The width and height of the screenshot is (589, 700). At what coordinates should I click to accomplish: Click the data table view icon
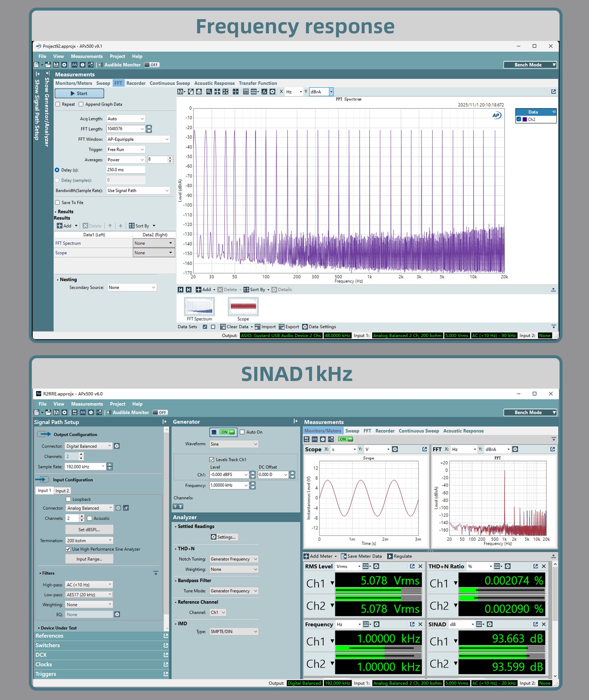coord(246,92)
